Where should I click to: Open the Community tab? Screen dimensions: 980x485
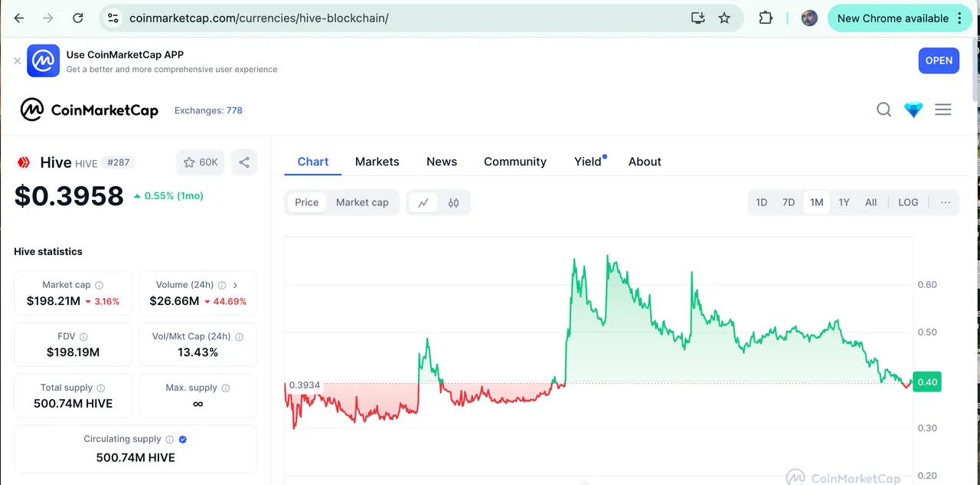[x=515, y=162]
